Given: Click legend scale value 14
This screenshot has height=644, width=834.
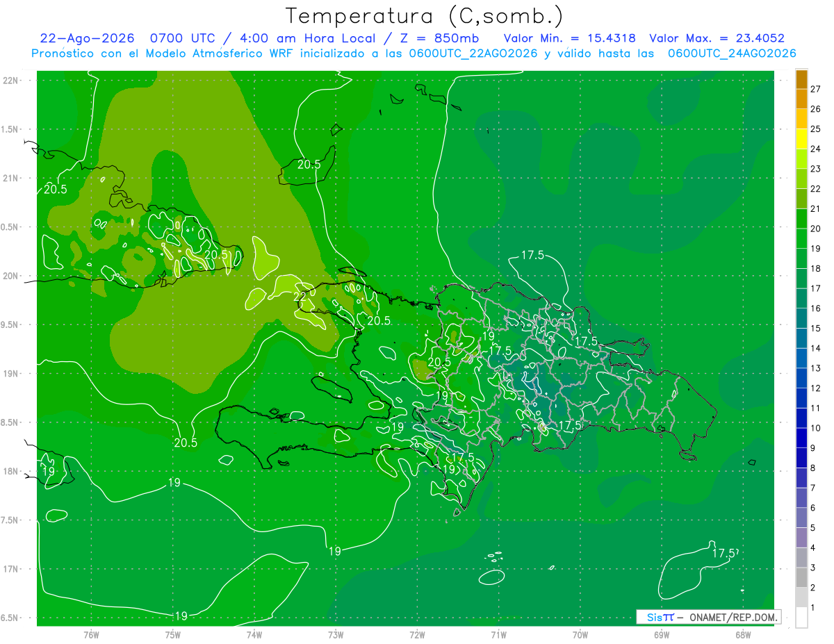Looking at the screenshot, I should pyautogui.click(x=816, y=348).
